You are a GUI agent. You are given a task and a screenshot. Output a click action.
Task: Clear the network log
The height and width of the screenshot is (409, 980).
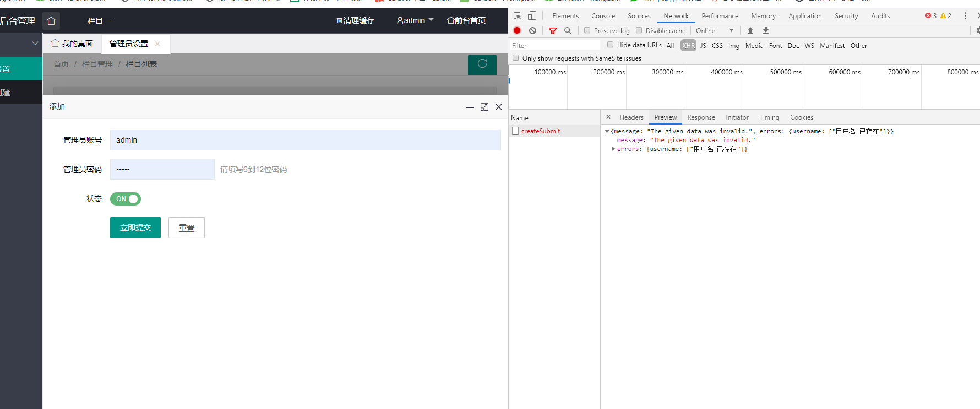click(532, 30)
